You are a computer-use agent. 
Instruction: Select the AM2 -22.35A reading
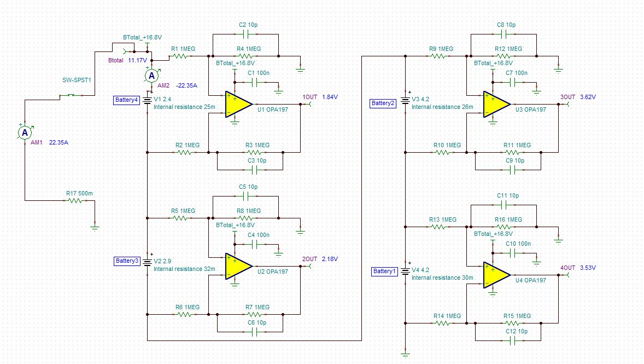(x=186, y=85)
